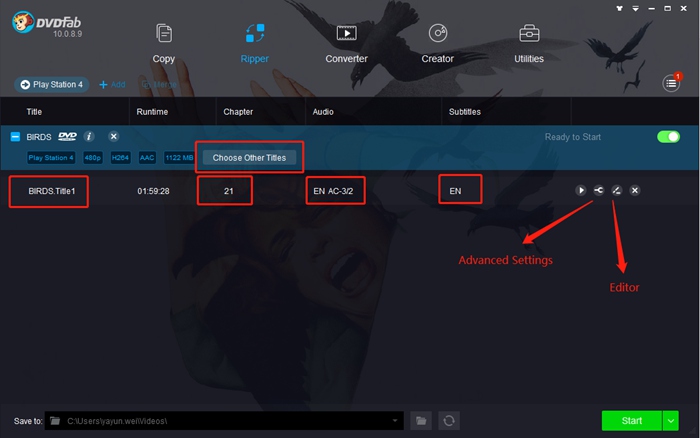Open the Copy module

click(x=163, y=44)
